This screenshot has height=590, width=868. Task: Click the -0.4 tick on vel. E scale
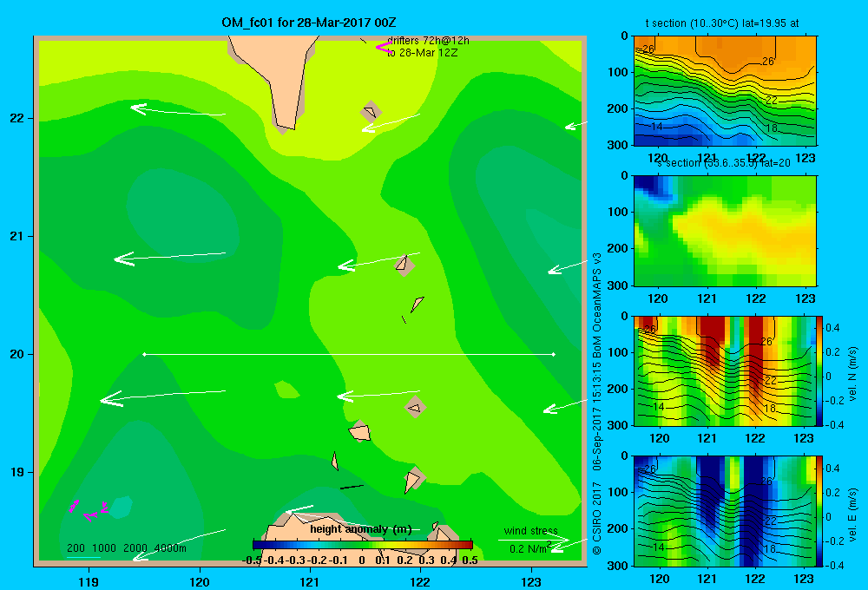click(834, 565)
